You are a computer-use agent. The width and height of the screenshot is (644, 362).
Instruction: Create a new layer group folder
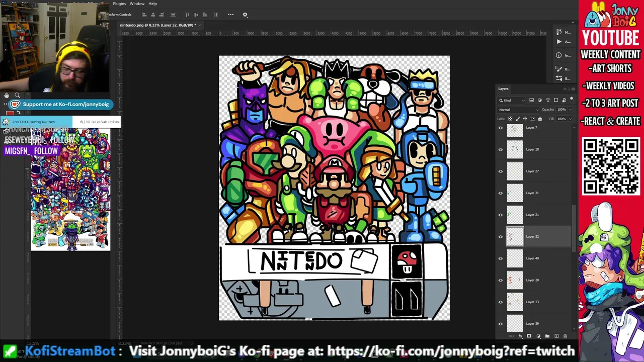(x=547, y=336)
